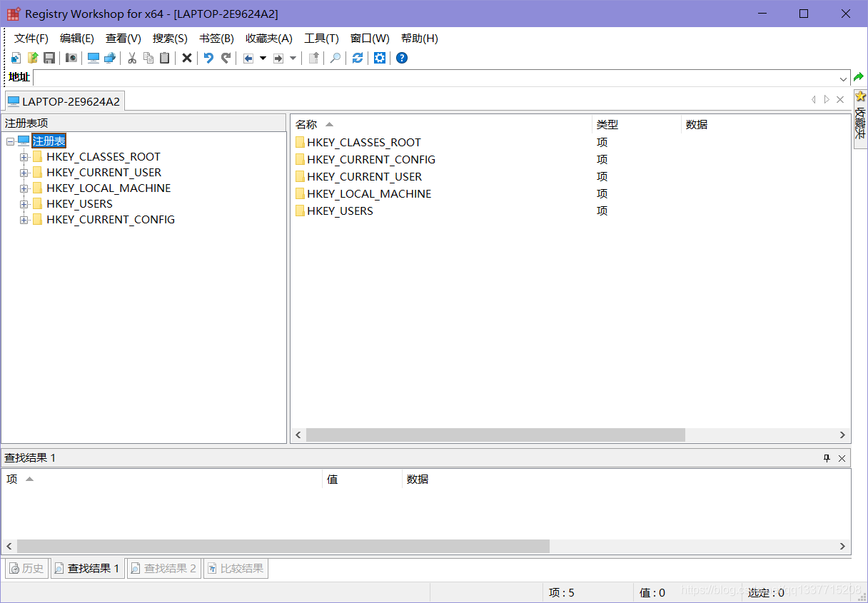Viewport: 868px width, 603px height.
Task: Collapse the 注册表 root node
Action: pos(10,141)
